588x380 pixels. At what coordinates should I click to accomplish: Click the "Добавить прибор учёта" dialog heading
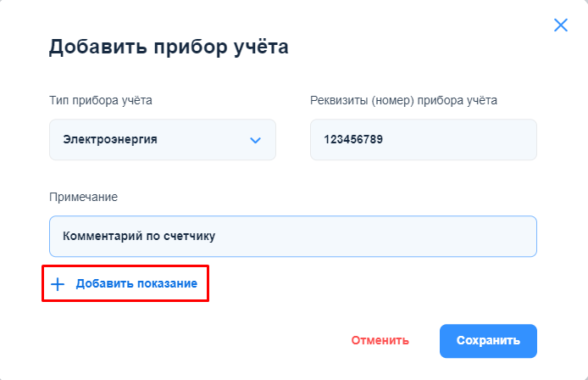(x=169, y=47)
